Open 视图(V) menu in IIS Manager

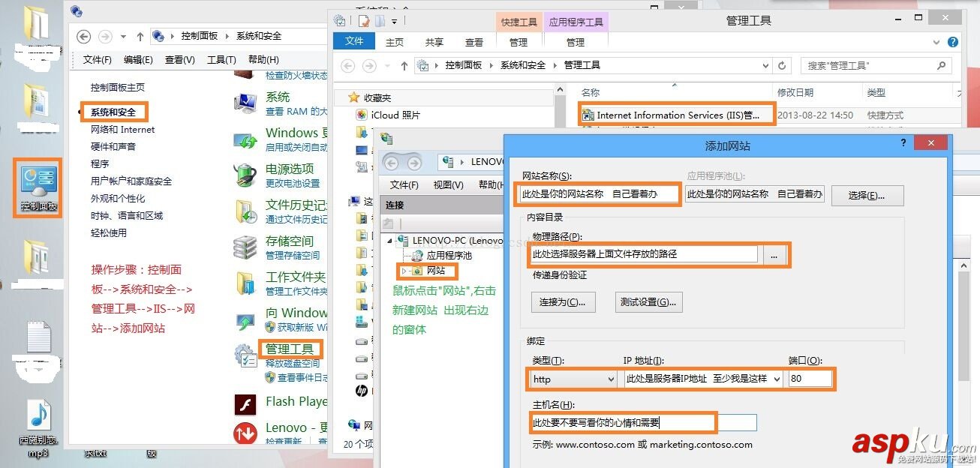pyautogui.click(x=449, y=184)
